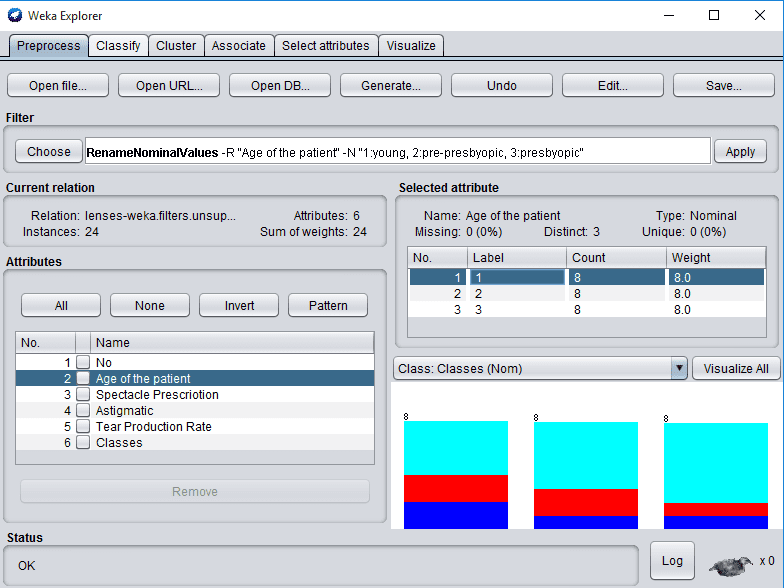Open the dataset Edit... viewer
The width and height of the screenshot is (784, 588).
tap(613, 86)
